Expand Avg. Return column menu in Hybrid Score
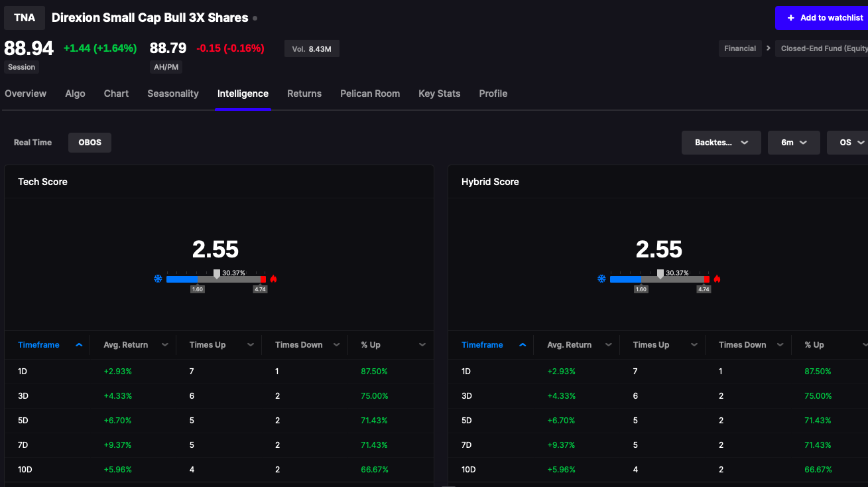The image size is (868, 487). click(x=608, y=345)
